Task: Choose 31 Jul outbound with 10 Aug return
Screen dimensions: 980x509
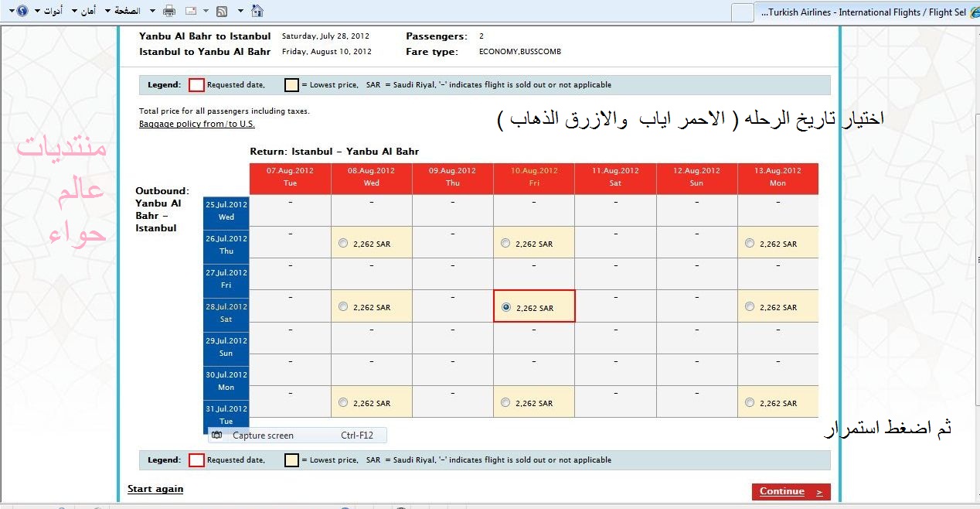Action: (505, 402)
